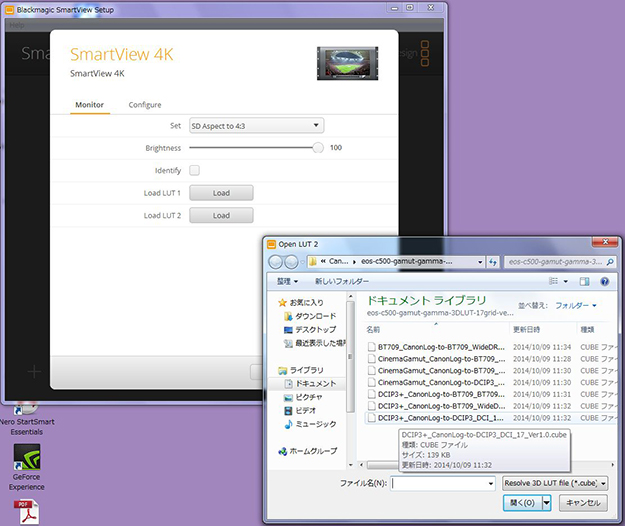625x526 pixels.
Task: Click the help icon in Open LUT 2 dialog
Action: (x=604, y=281)
